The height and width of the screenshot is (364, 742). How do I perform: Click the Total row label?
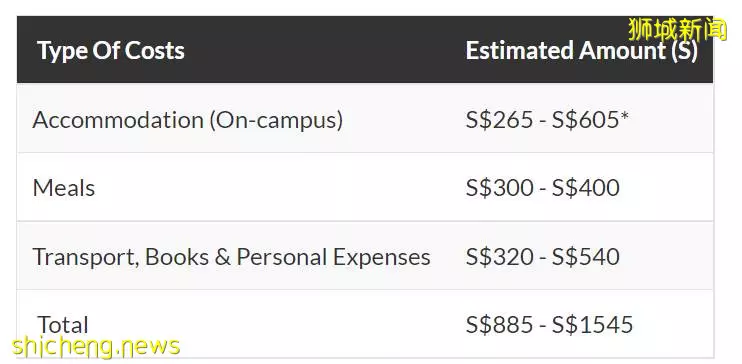[x=63, y=325]
